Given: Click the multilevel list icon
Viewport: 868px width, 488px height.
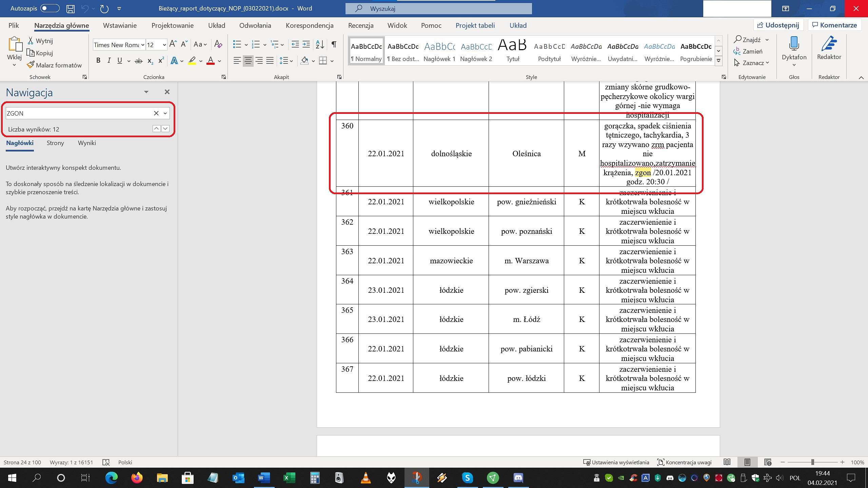Looking at the screenshot, I should point(274,44).
